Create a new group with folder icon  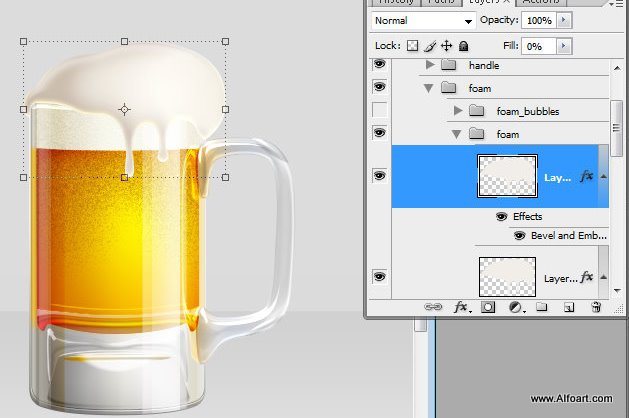[541, 308]
